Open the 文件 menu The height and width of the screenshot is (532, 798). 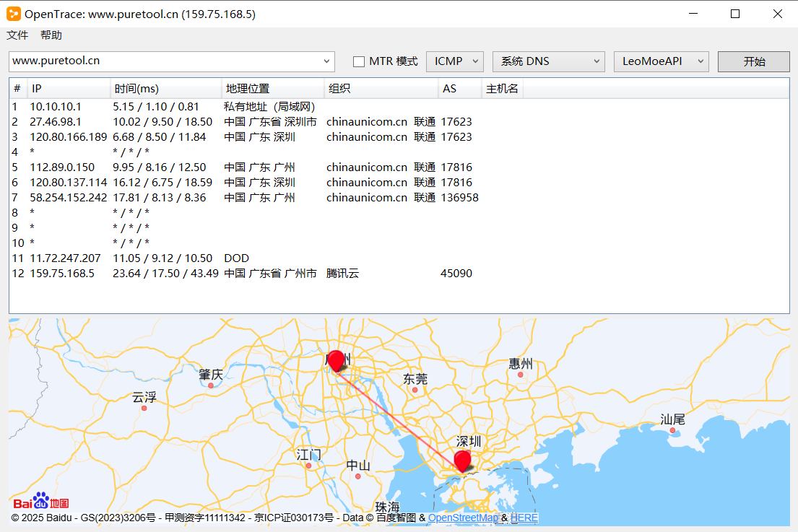17,35
